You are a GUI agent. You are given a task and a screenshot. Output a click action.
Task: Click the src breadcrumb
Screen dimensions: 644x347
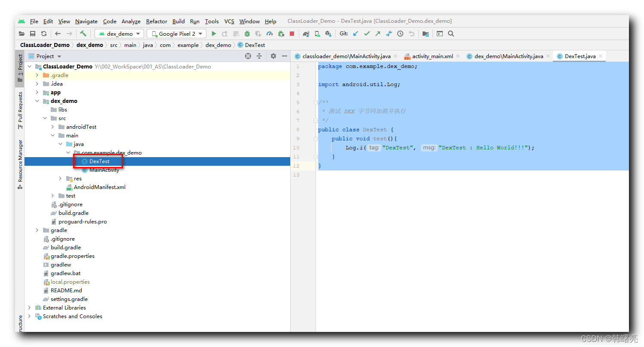(x=113, y=45)
